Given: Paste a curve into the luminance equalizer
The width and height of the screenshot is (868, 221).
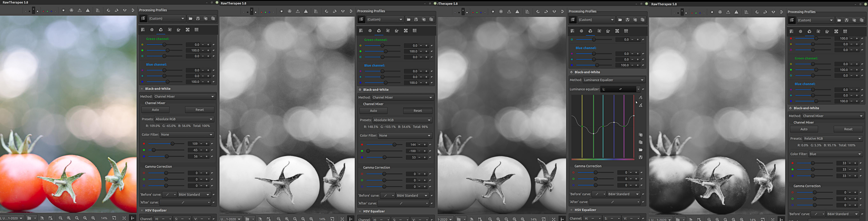Looking at the screenshot, I should coord(641,142).
